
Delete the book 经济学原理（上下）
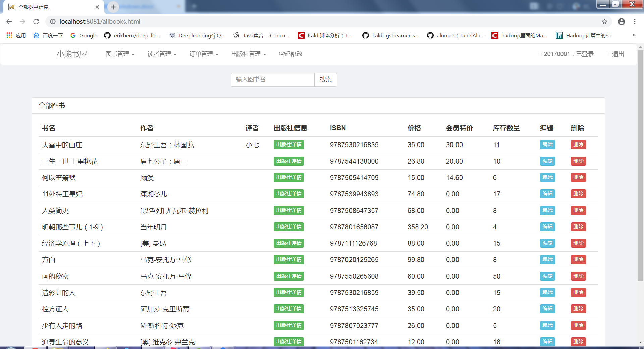coord(578,243)
